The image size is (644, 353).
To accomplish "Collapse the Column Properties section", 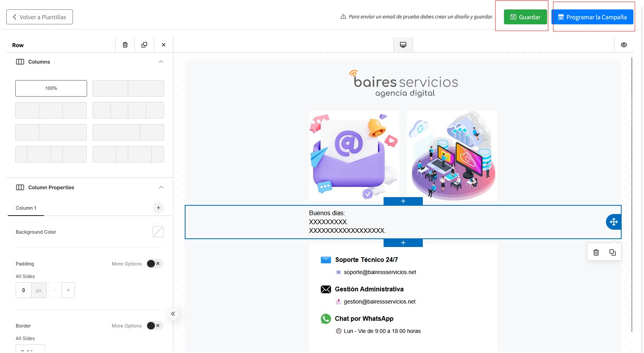I will tap(161, 187).
